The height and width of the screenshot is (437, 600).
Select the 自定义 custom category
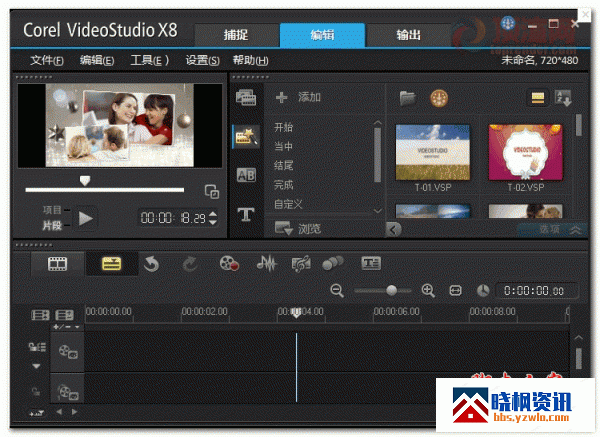pos(288,204)
